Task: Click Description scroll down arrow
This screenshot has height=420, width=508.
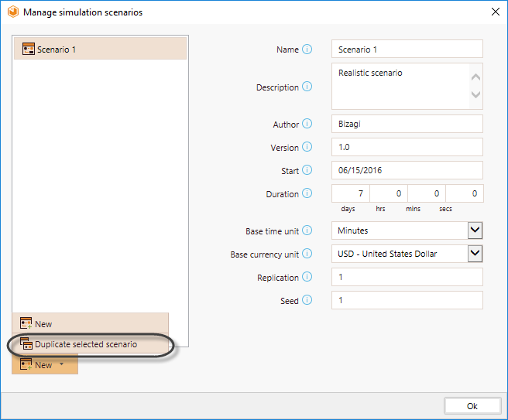Action: tap(475, 94)
